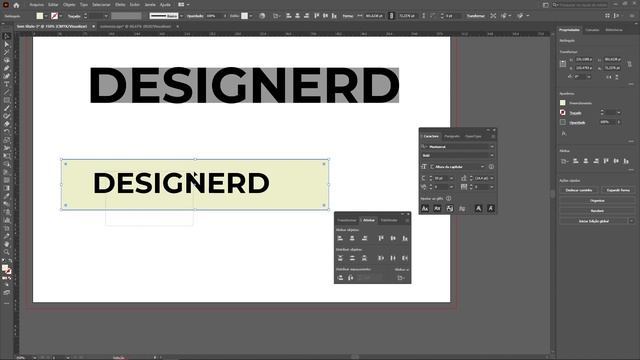Viewport: 640px width, 360px height.
Task: Open the leading dropdown in Caracteres panel
Action: (x=492, y=178)
